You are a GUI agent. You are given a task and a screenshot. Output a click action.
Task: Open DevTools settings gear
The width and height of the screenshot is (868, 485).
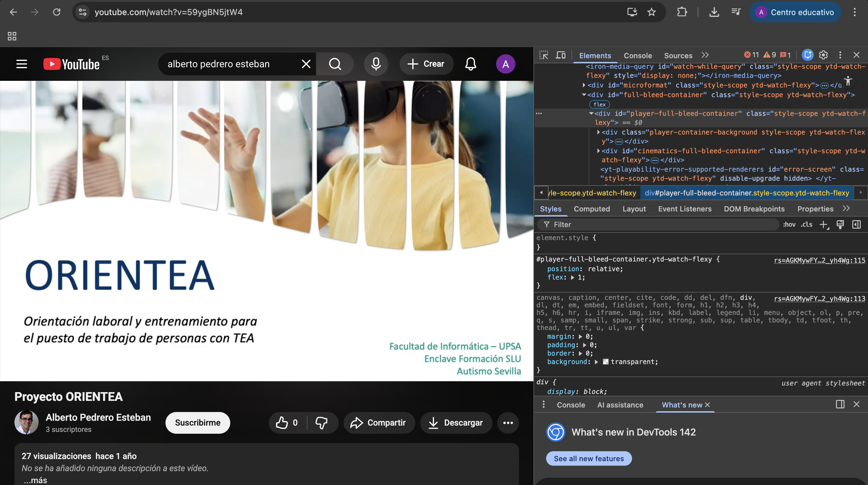[x=823, y=55]
